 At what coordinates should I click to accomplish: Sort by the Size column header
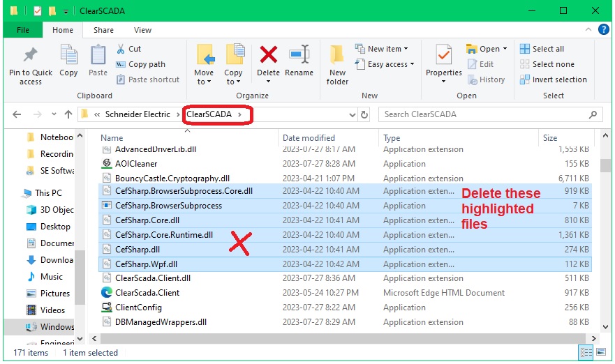(x=550, y=138)
